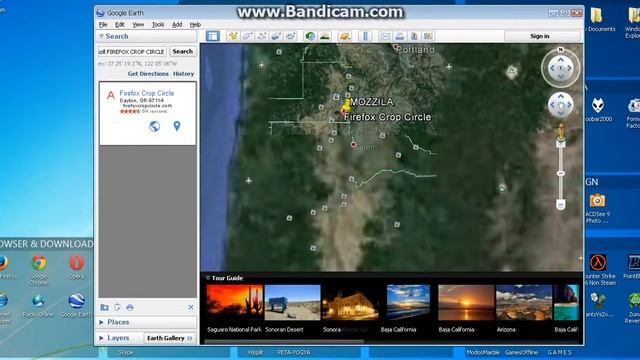Viewport: 640px width, 360px height.
Task: Click the north N marker on the compass
Action: tap(560, 49)
